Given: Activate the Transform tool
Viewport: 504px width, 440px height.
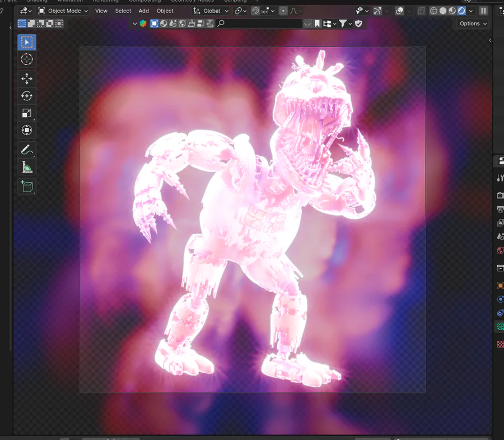Looking at the screenshot, I should coord(27,130).
